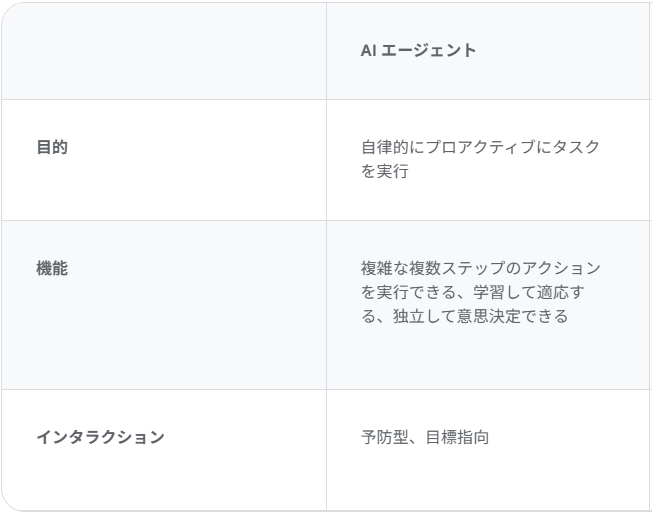Screen dimensions: 652x515
Task: Click the phrase 学習して適応 in 機能 row
Action: tap(521, 293)
